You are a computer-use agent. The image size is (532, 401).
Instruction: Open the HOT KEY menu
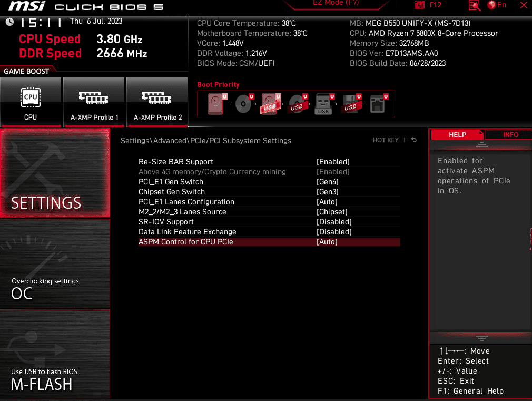click(x=386, y=140)
